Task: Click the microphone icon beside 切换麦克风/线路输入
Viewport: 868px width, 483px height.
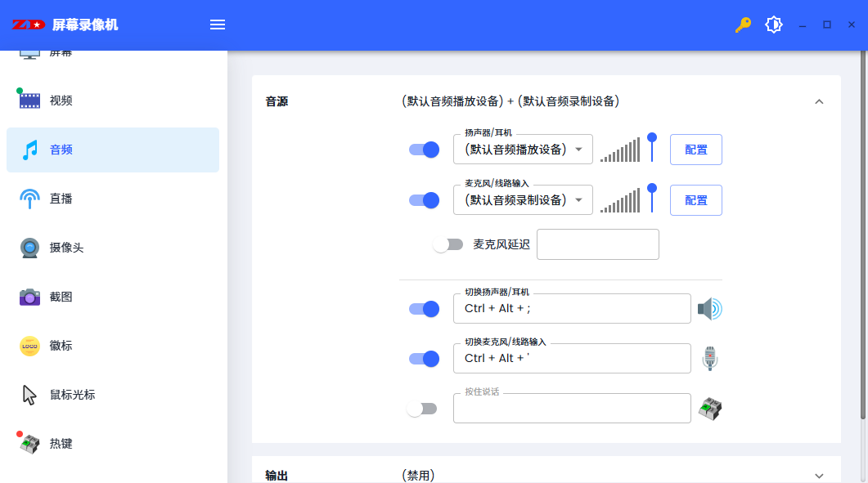Action: click(x=709, y=358)
